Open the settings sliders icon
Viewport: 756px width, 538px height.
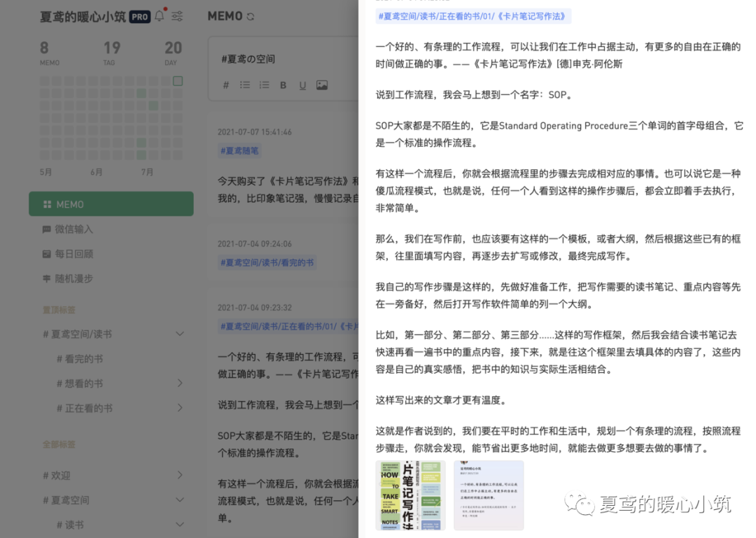(178, 16)
